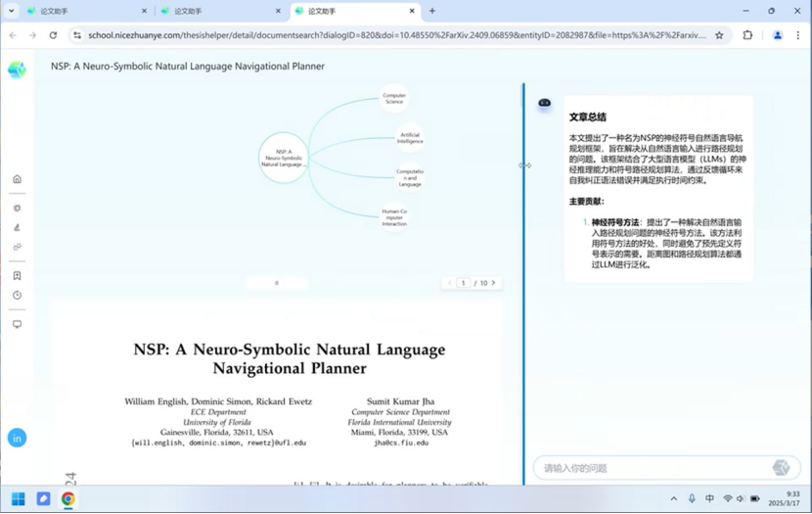Click the linked-nodes sidebar icon
Screen dimensions: 812x514
17,247
